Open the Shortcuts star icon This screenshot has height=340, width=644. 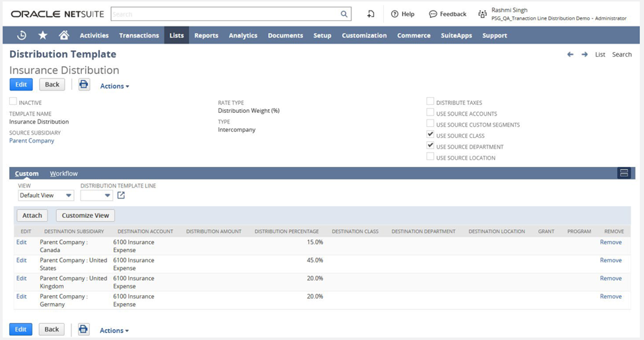click(43, 36)
